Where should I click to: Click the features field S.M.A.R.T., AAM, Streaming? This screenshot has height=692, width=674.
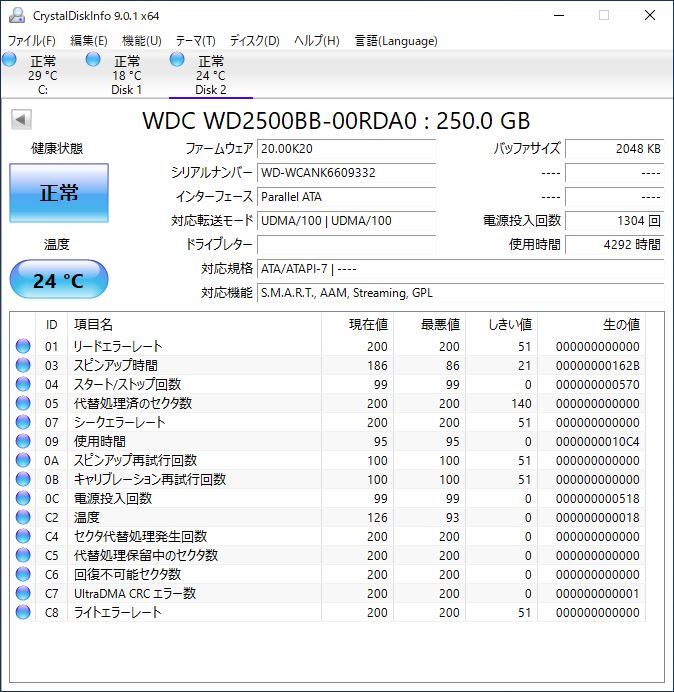pos(460,293)
